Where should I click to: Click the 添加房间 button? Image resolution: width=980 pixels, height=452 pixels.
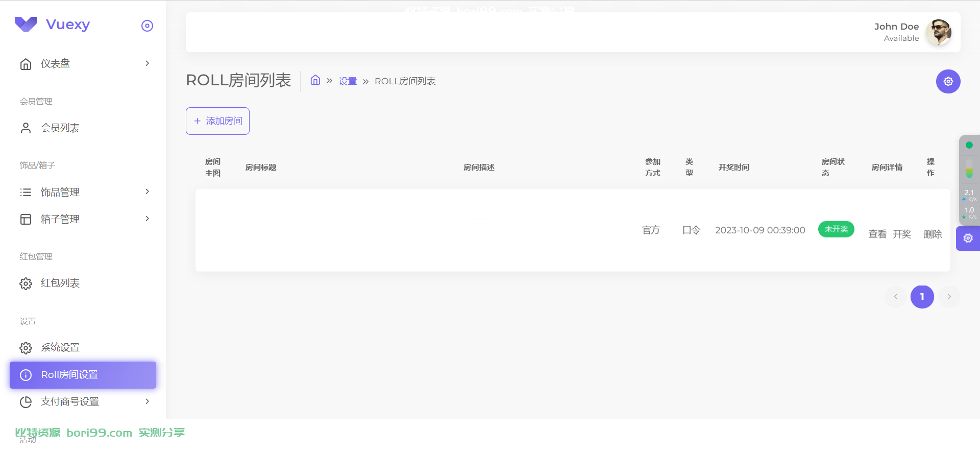[217, 121]
